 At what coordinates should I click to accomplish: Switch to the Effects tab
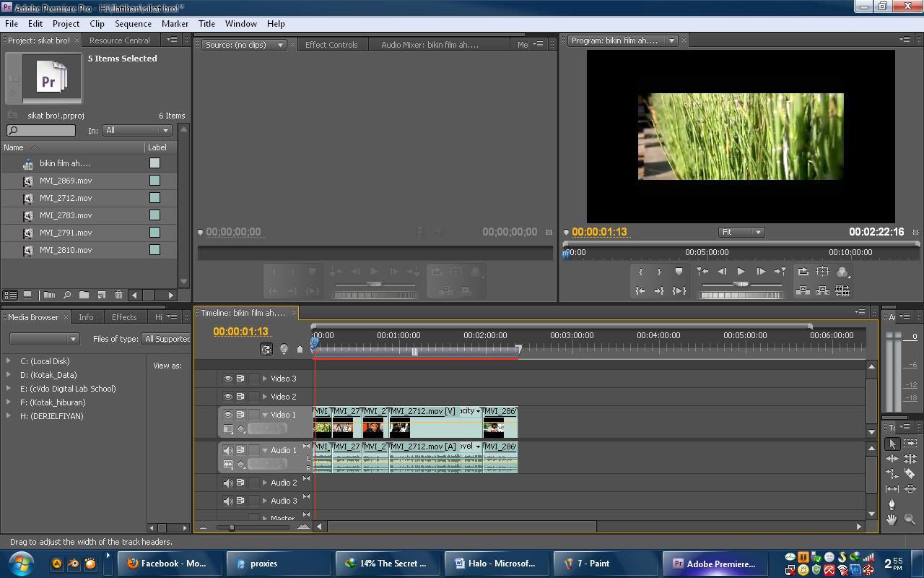[124, 317]
